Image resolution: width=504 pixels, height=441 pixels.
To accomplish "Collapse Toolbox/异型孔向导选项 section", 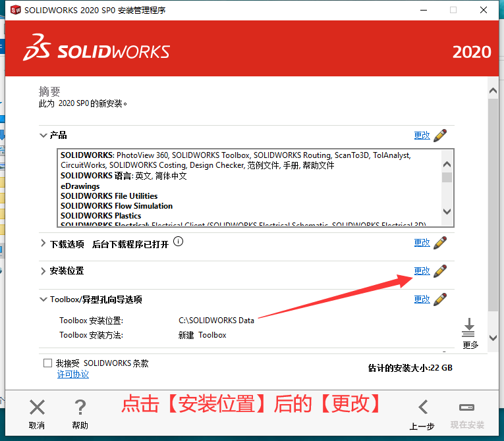I will point(43,299).
